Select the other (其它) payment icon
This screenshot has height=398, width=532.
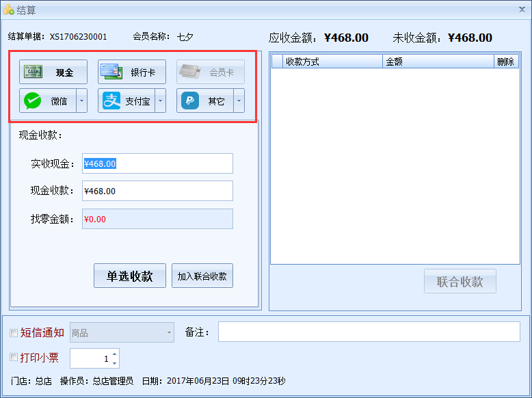(x=189, y=101)
